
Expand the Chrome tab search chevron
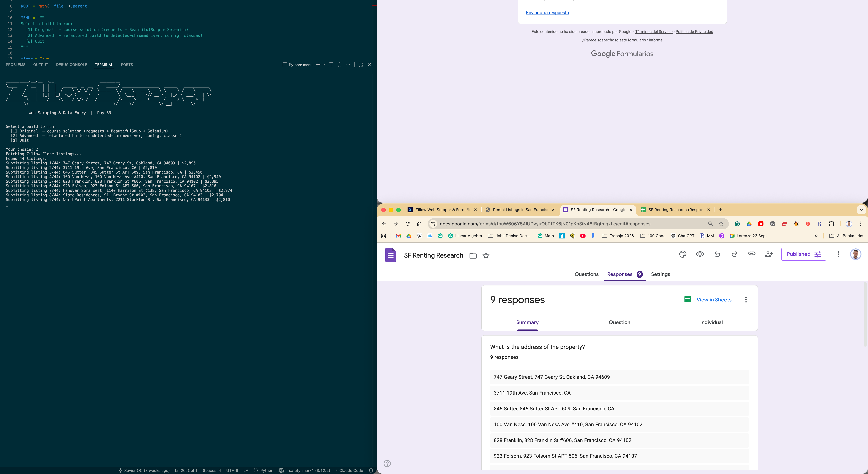[x=861, y=210]
